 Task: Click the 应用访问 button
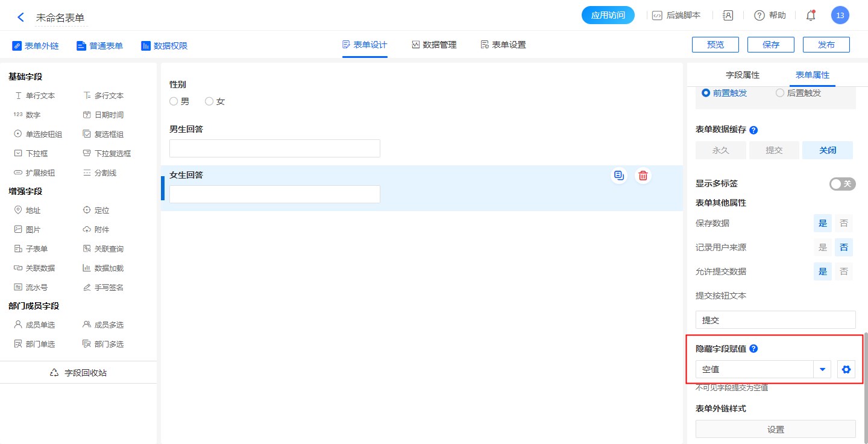(608, 16)
